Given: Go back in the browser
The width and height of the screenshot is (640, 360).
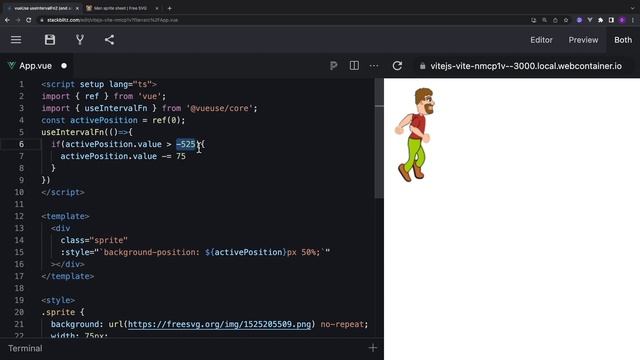Looking at the screenshot, I should (7, 20).
